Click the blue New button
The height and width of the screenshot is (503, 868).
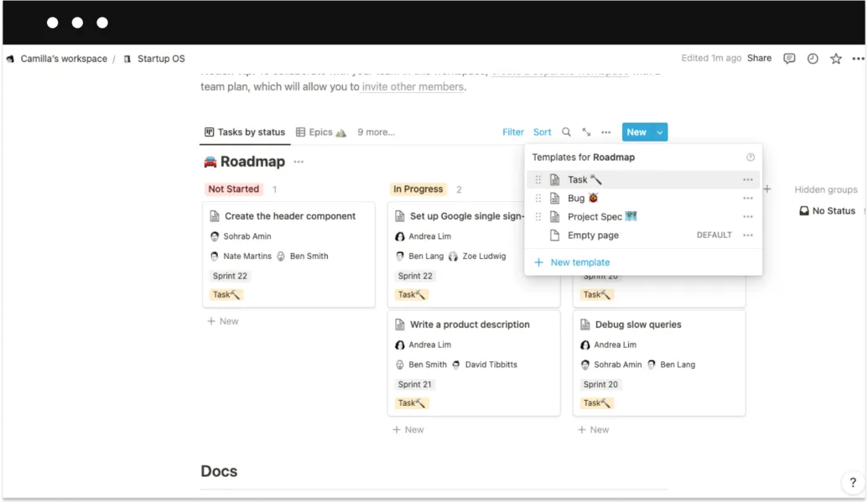pos(637,132)
